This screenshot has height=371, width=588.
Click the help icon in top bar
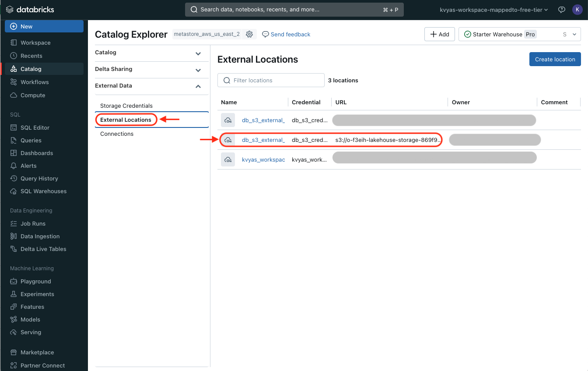pos(562,10)
